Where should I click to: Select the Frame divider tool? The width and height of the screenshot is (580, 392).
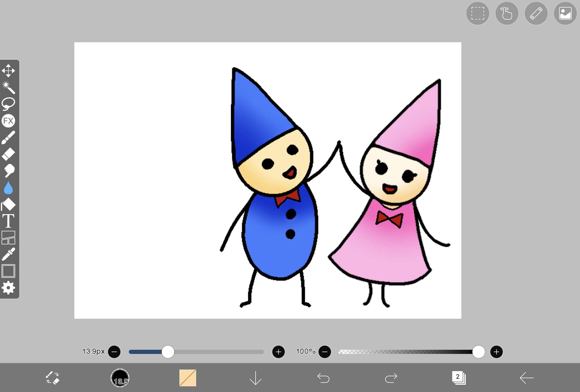point(8,238)
